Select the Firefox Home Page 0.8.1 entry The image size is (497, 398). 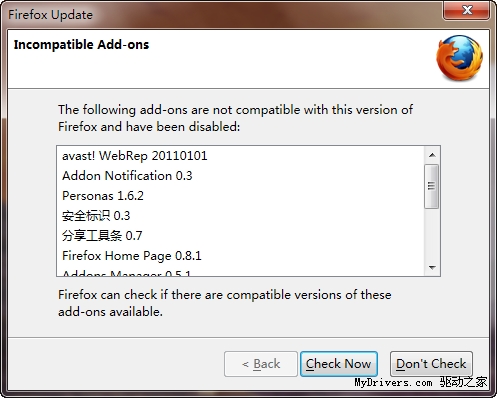point(240,256)
